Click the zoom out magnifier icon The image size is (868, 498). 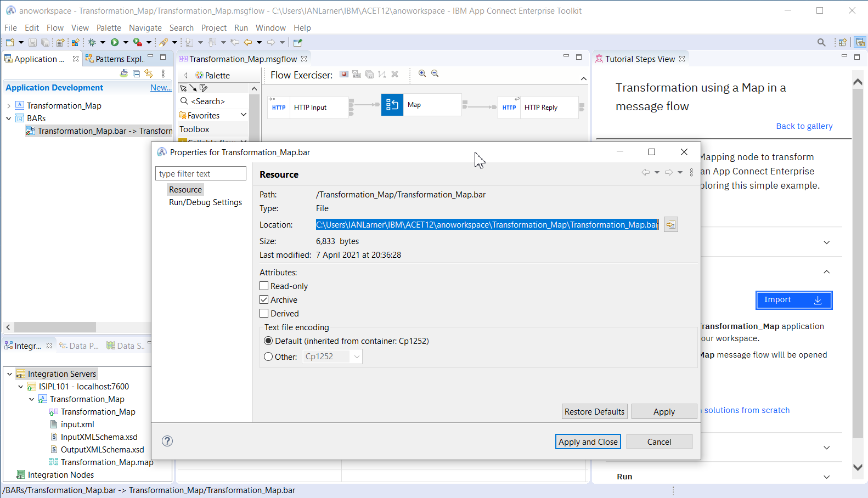click(435, 73)
